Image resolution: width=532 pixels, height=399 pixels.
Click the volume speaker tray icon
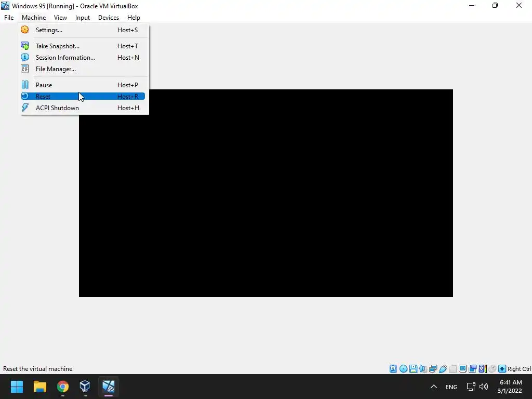[x=484, y=387]
